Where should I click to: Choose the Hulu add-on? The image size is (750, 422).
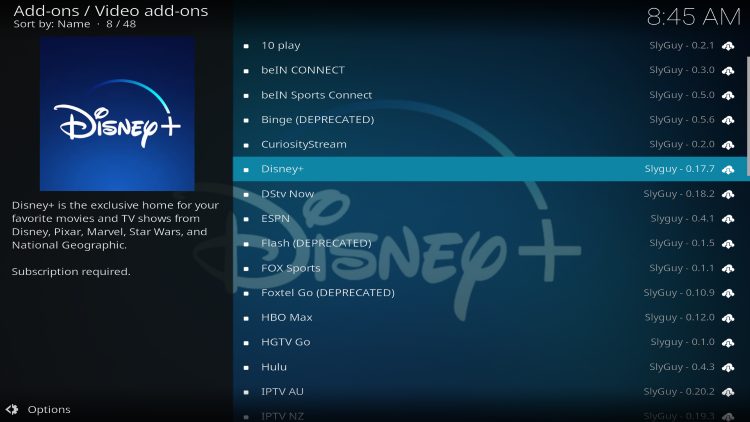(x=489, y=367)
